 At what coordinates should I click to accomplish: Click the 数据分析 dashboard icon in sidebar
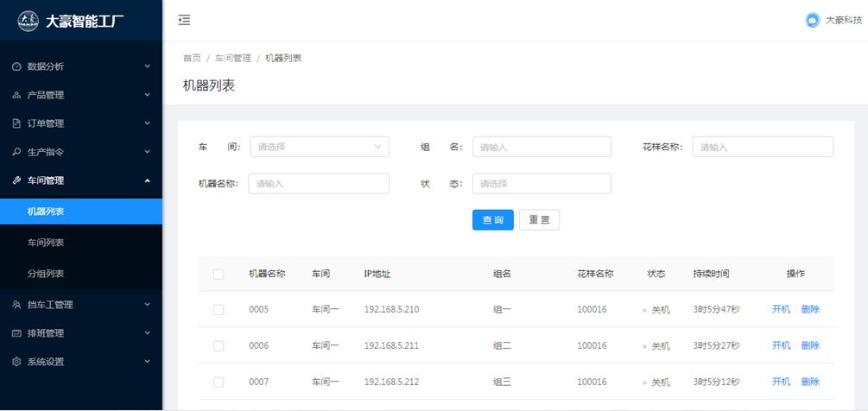click(x=16, y=66)
